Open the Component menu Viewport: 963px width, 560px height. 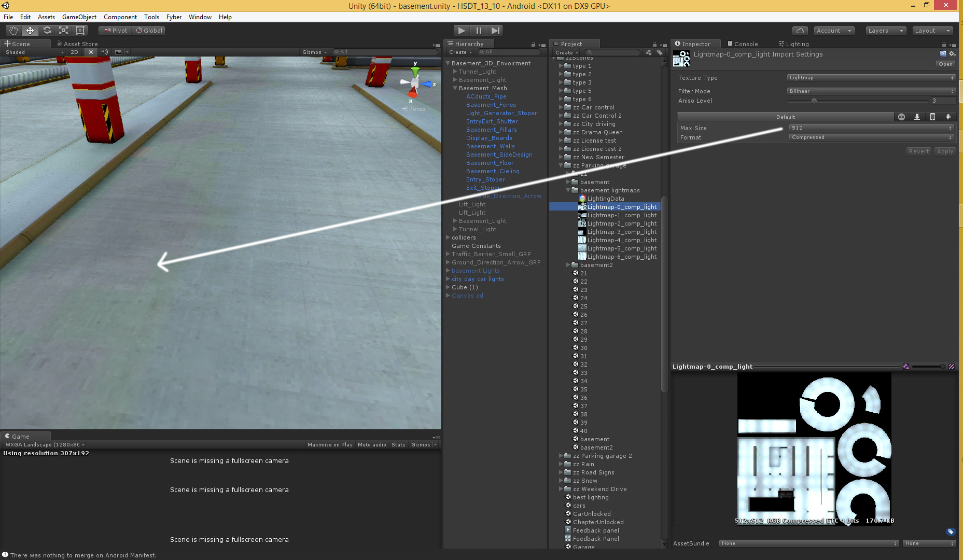(x=120, y=17)
